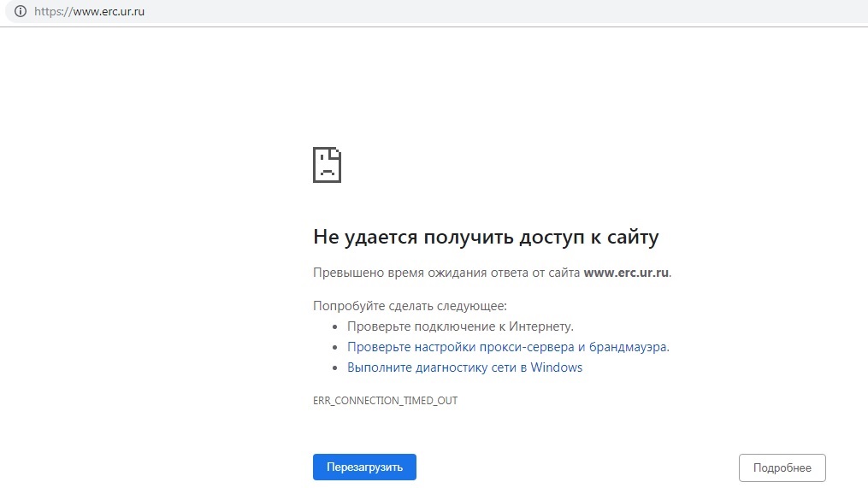Click the empty right side of the address bar

click(x=513, y=12)
